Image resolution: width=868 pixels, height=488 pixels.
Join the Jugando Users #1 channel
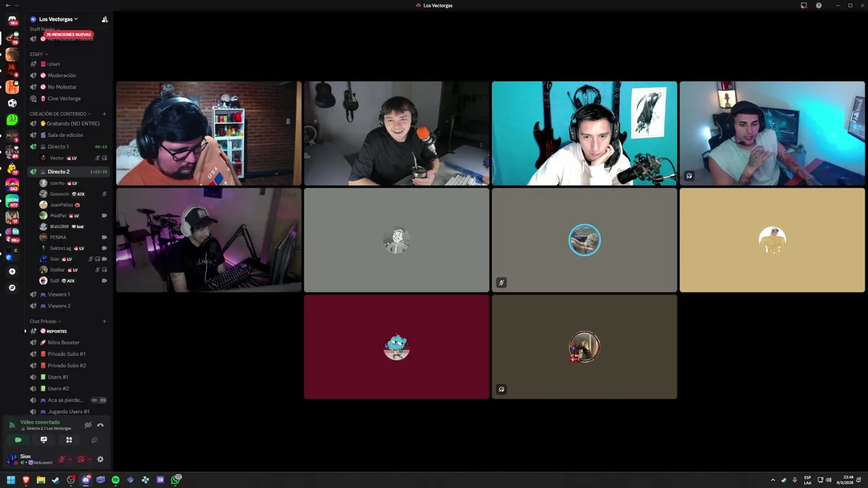tap(68, 411)
